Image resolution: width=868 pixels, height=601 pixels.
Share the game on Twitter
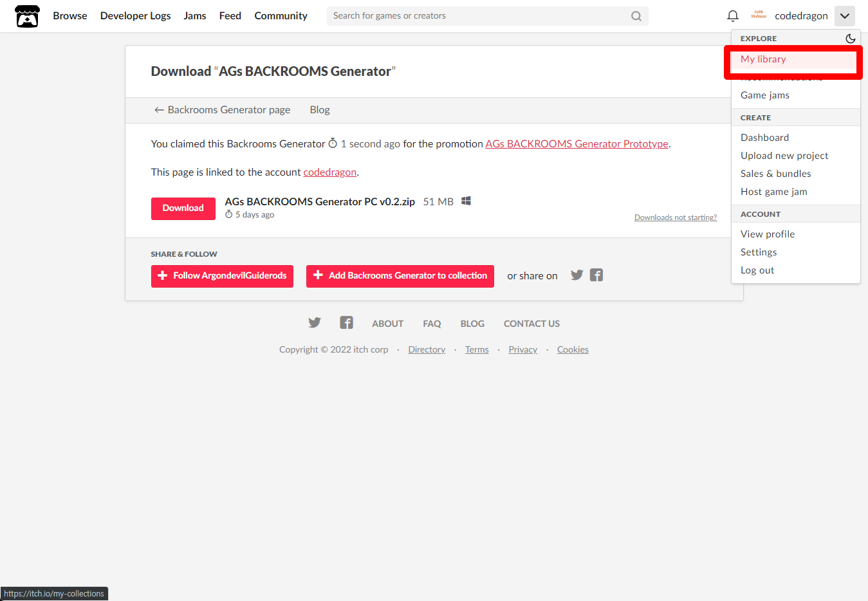pyautogui.click(x=577, y=275)
